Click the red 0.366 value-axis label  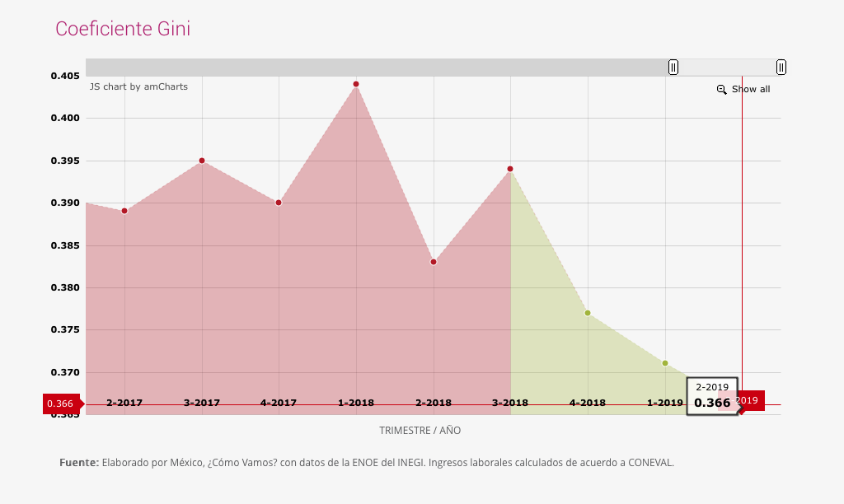tap(62, 404)
